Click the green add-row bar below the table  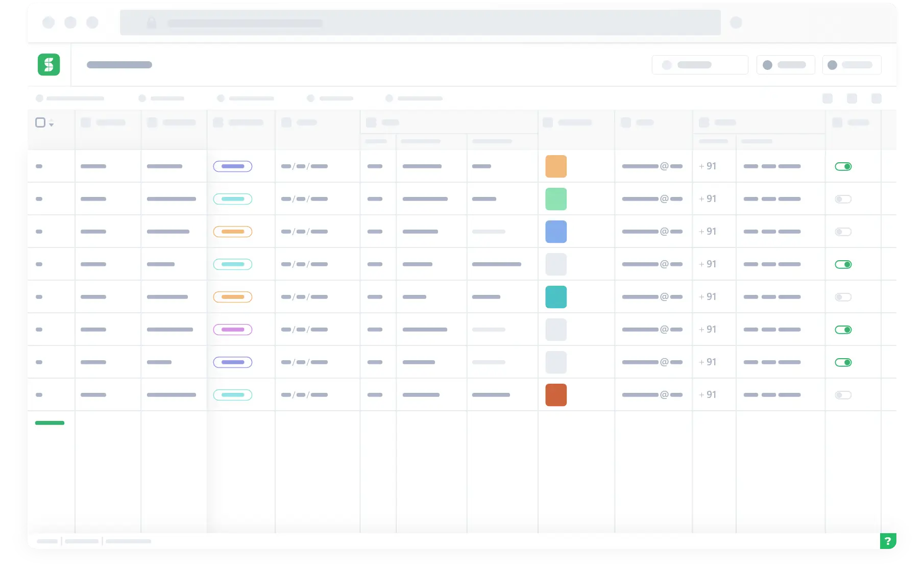coord(50,423)
